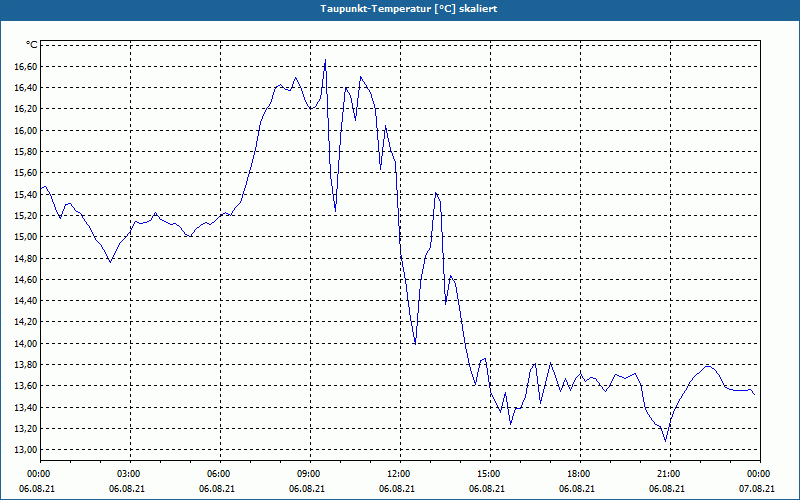Screen dimensions: 800x500
Task: Click the 14,20 y-axis value
Action: (x=26, y=322)
